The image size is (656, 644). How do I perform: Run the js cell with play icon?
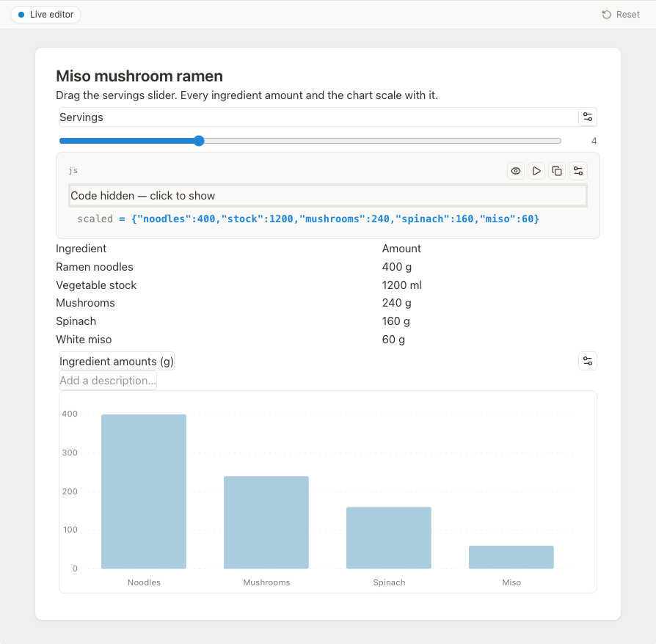[x=536, y=171]
